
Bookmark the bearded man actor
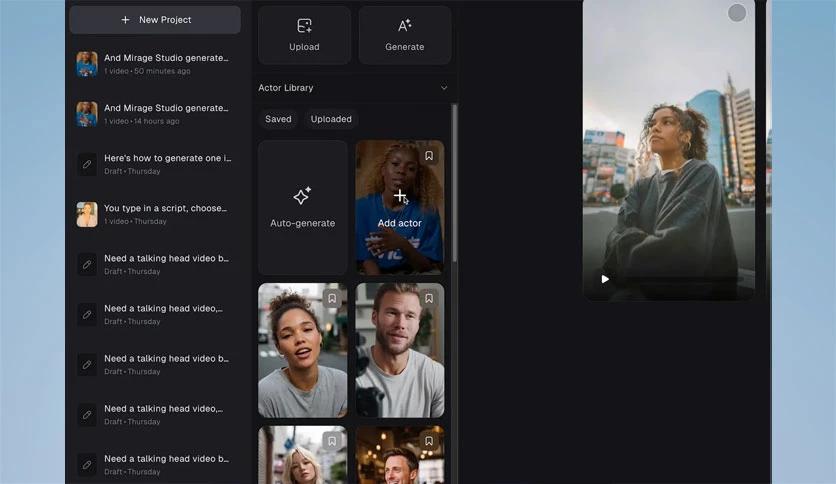pos(429,299)
